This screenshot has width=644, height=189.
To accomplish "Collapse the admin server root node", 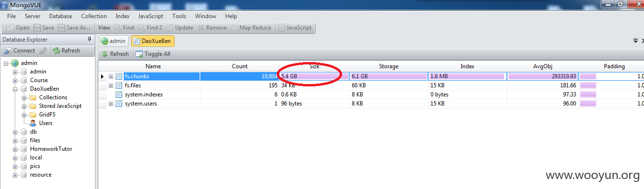I will [x=6, y=63].
